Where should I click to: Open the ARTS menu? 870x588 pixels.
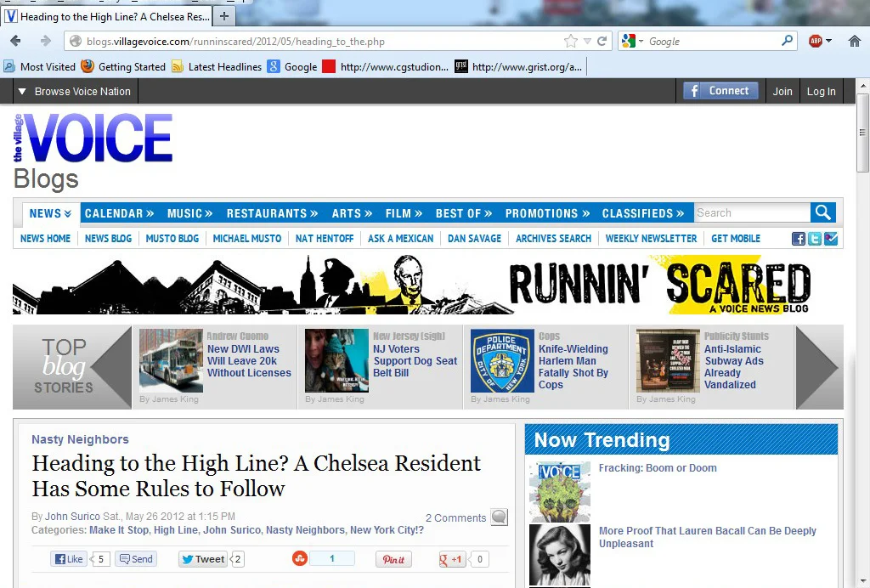pyautogui.click(x=352, y=213)
